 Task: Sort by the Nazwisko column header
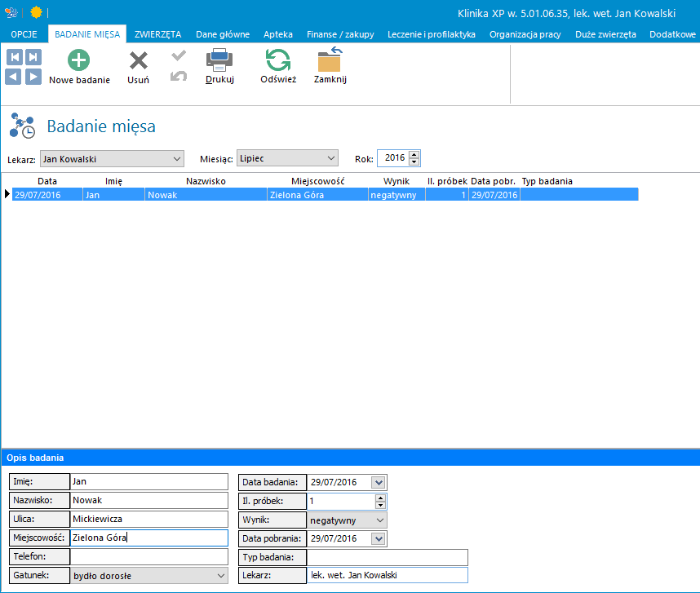[x=206, y=181]
